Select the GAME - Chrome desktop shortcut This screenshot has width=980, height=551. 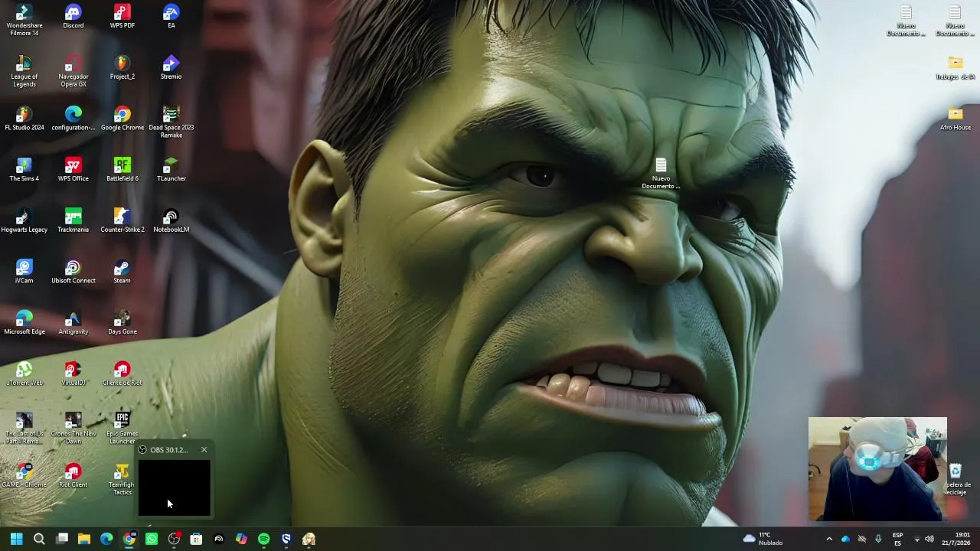[24, 476]
